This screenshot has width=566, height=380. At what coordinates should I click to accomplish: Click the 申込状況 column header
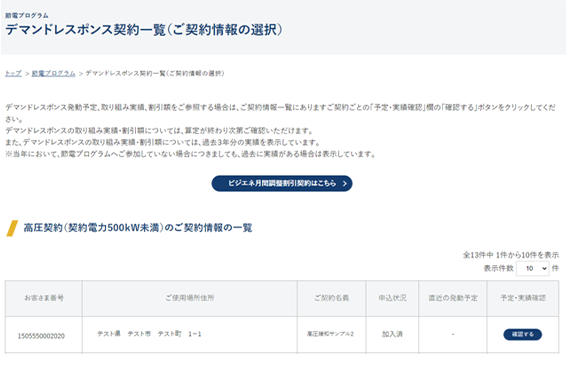[392, 298]
